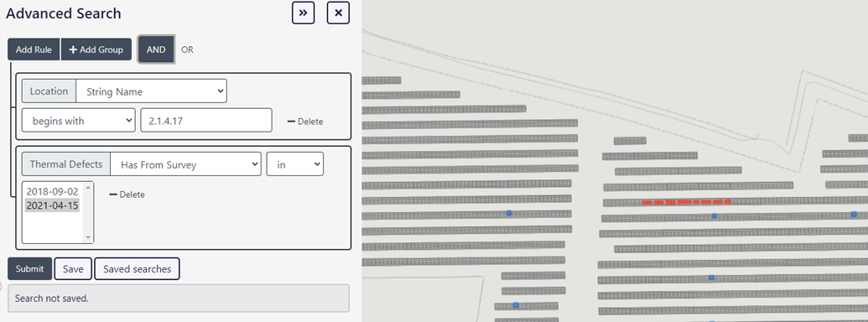
Task: Delete the Thermal Defects rule
Action: tap(127, 195)
